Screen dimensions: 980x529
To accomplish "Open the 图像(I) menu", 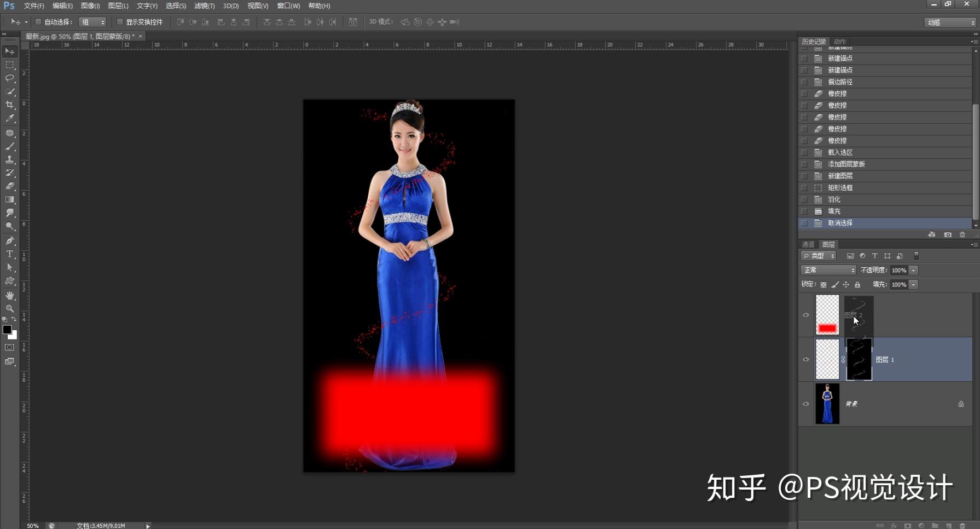I will (90, 5).
